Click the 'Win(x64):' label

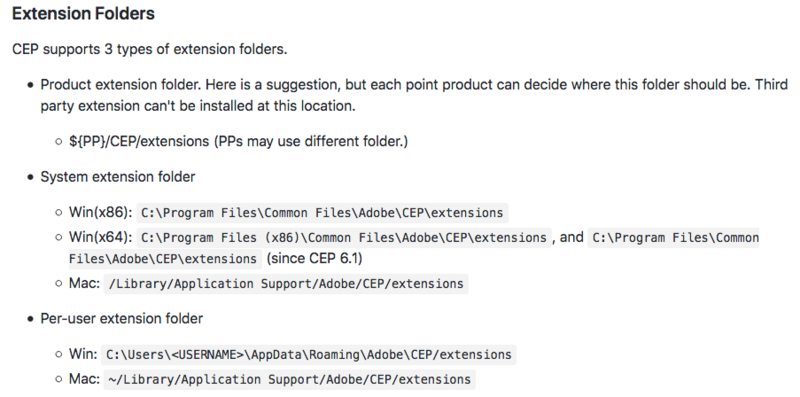[101, 237]
